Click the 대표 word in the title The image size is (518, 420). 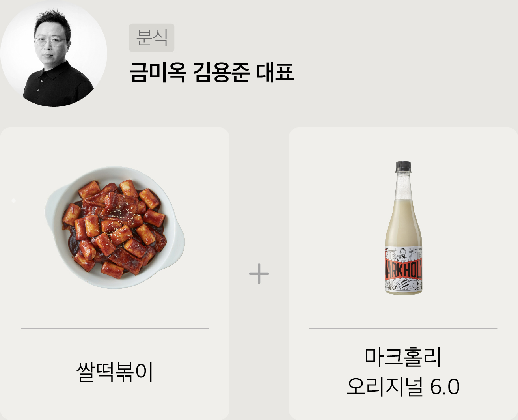[x=275, y=73]
